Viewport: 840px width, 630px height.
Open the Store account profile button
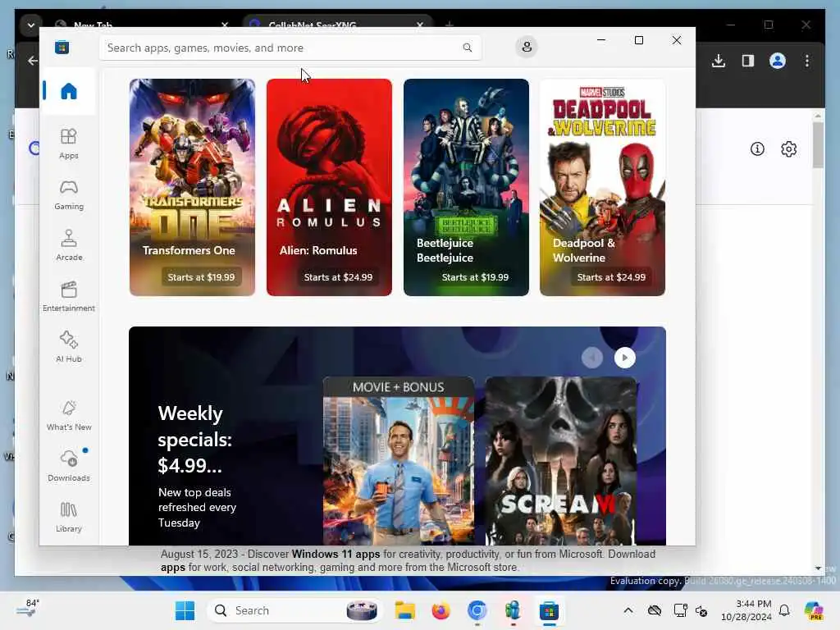[x=527, y=47]
